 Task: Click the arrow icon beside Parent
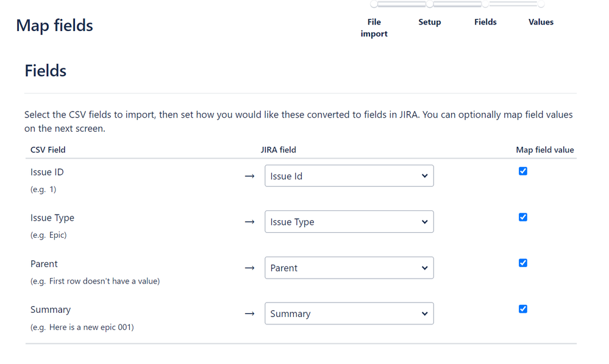[x=249, y=268]
